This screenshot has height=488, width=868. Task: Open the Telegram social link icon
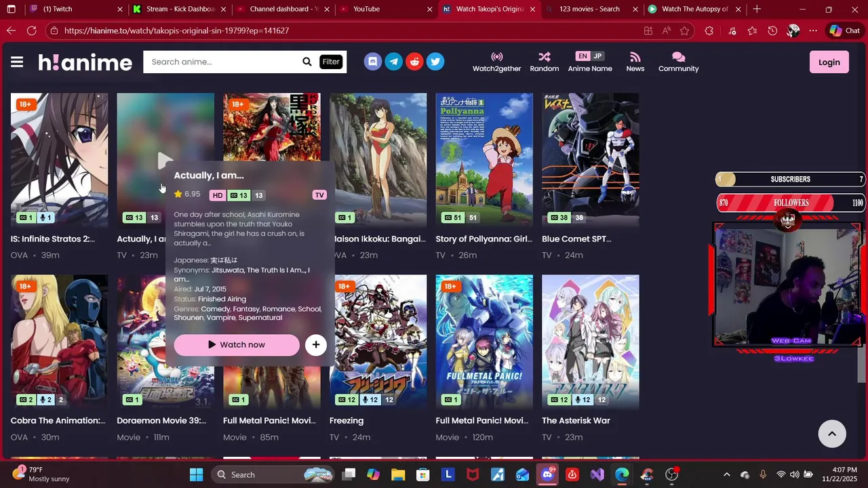393,62
